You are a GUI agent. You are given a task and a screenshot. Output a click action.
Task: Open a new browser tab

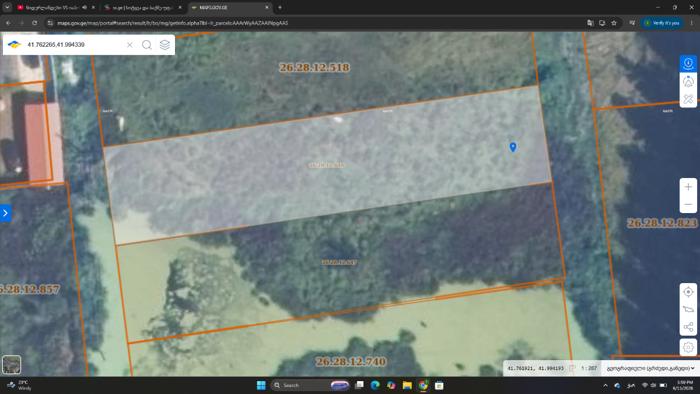(x=280, y=8)
